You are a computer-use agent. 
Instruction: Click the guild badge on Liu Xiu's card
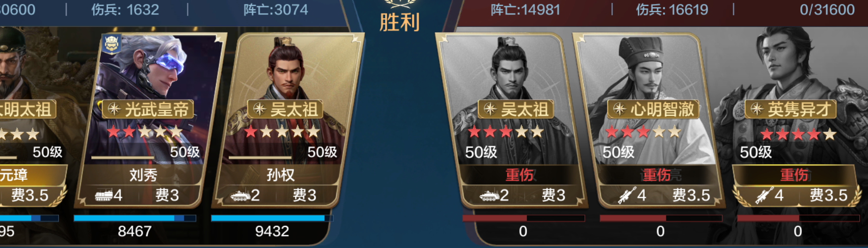click(x=112, y=44)
